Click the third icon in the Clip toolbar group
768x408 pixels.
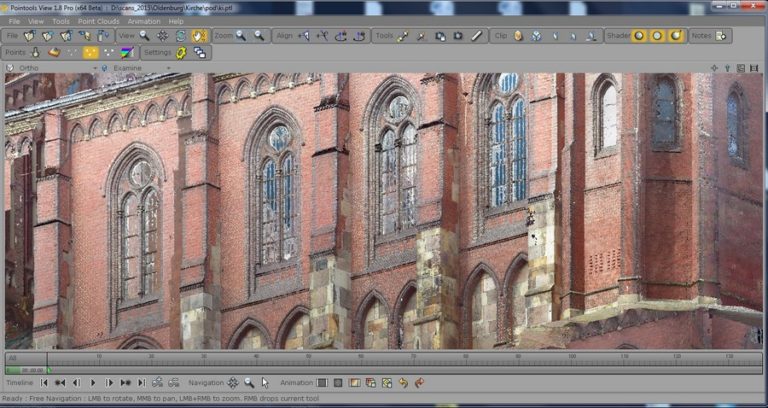coord(555,36)
